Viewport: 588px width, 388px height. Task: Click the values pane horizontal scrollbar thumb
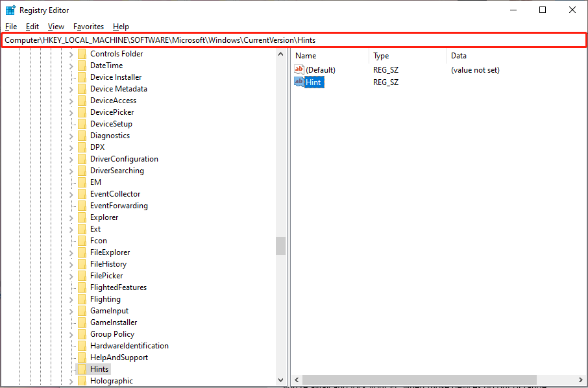point(420,380)
